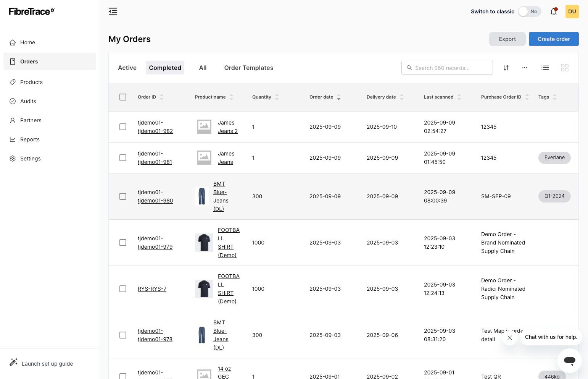Open shirt thumbnail for RYS-RYS-7
Image resolution: width=588 pixels, height=379 pixels.
point(204,289)
